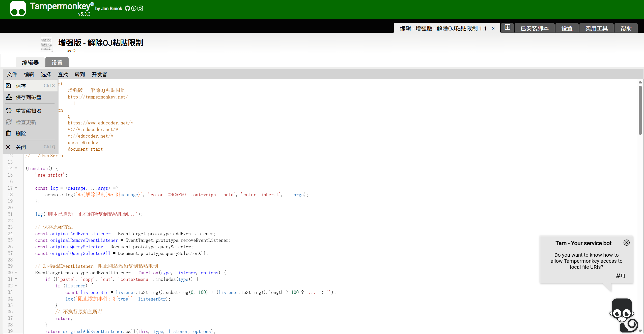Open the Facebook icon link in the header
The image size is (644, 334).
[x=134, y=8]
